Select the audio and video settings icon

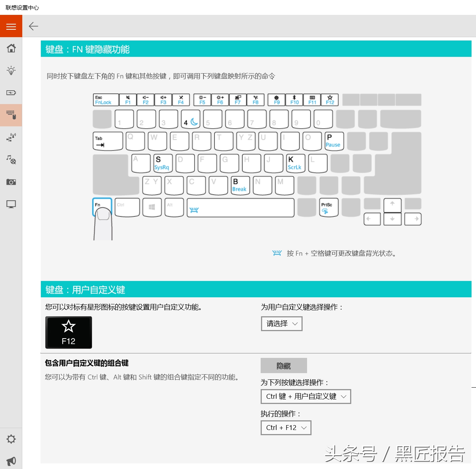(x=11, y=160)
